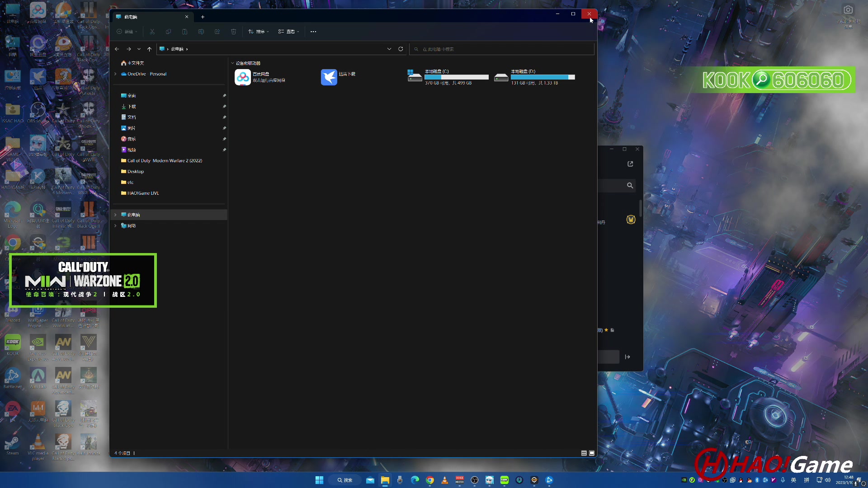Click the Paste clipboard icon in Explorer toolbar
This screenshot has height=488, width=868.
click(185, 32)
